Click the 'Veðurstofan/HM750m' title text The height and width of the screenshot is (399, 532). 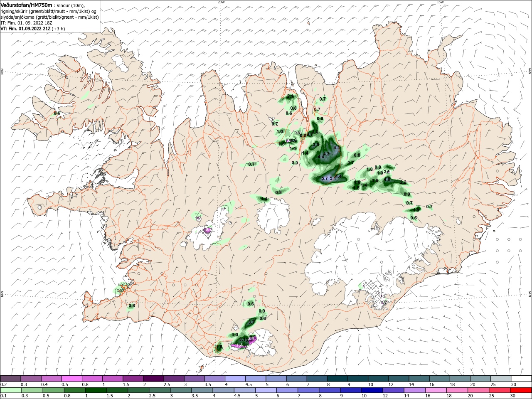(x=26, y=5)
